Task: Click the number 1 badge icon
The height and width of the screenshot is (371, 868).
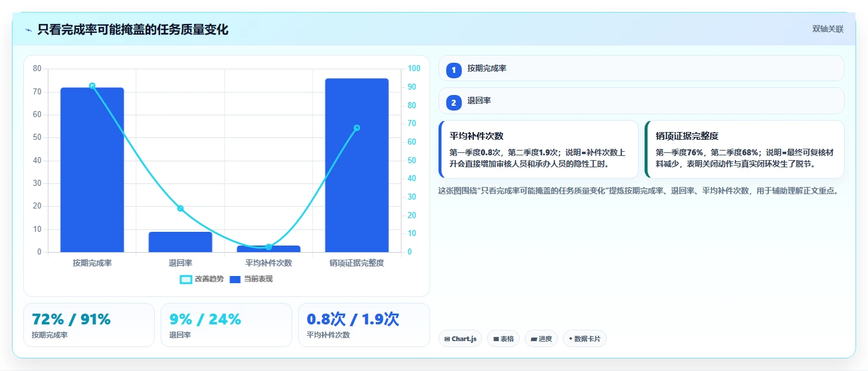Action: 453,70
